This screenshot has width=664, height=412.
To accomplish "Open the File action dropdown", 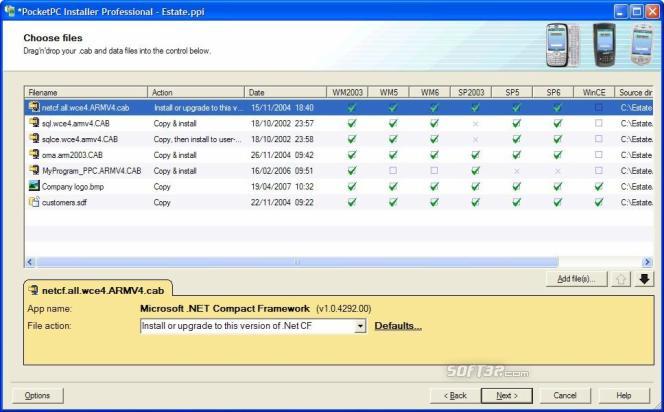I will click(x=360, y=326).
